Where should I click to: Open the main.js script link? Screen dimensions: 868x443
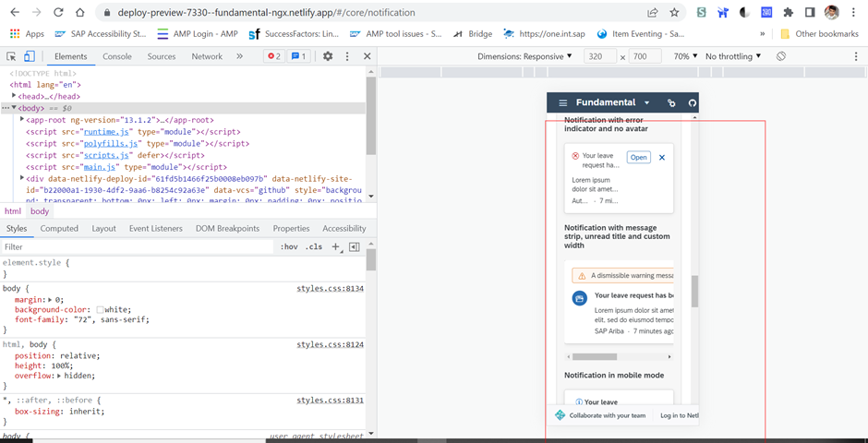[x=100, y=166]
